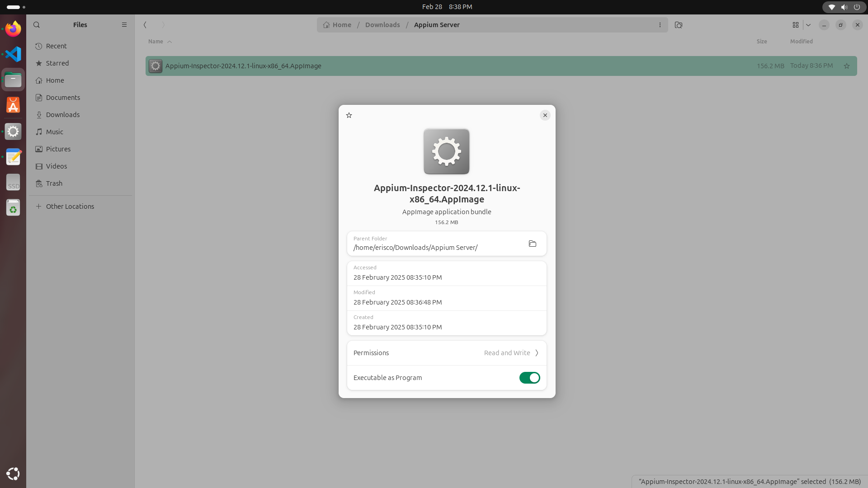
Task: Toggle Executable as Program switch
Action: tap(529, 378)
